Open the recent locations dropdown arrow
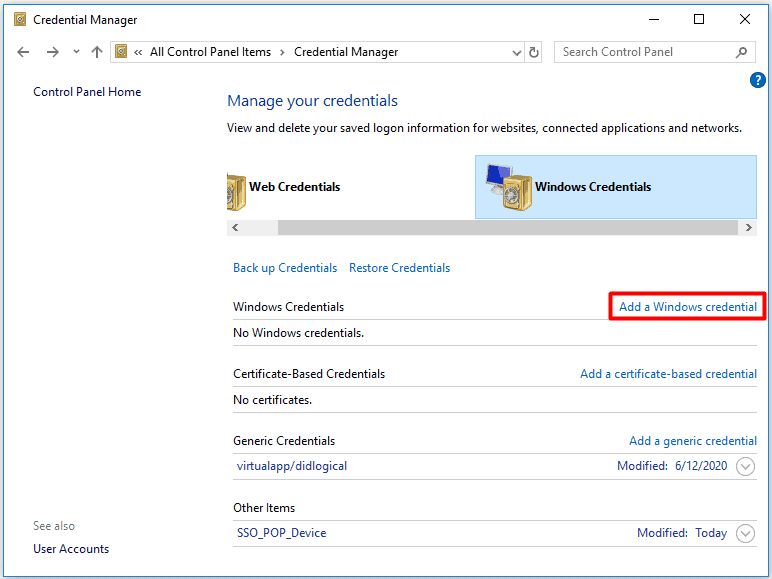The width and height of the screenshot is (772, 579). click(x=76, y=52)
